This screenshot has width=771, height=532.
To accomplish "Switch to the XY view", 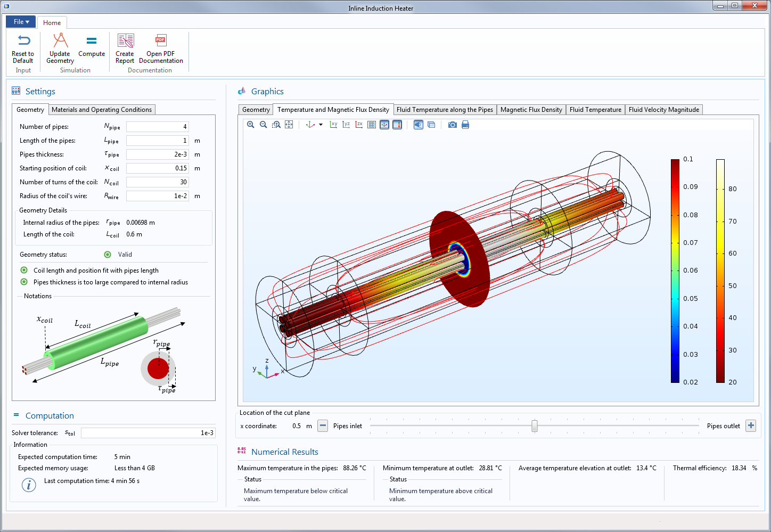I will (333, 125).
